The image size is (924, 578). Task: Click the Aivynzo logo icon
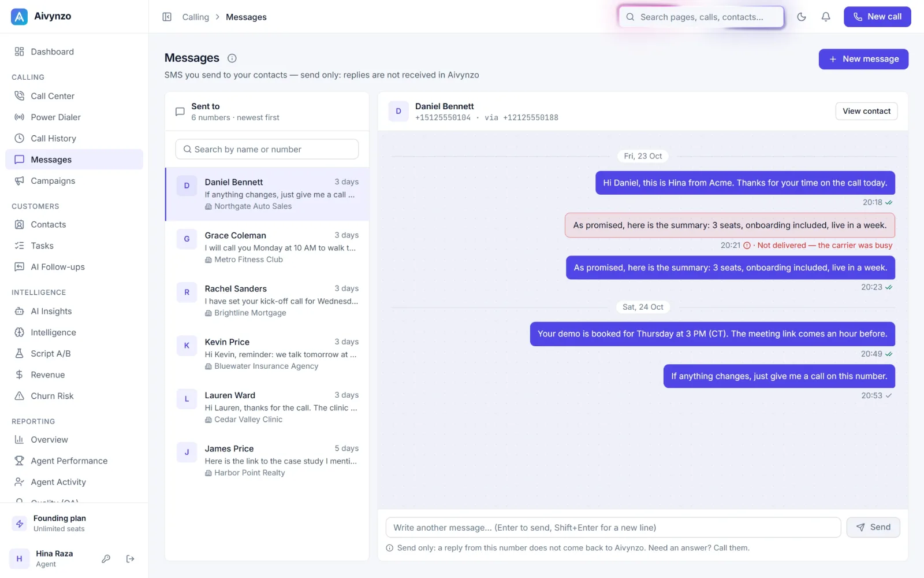point(19,17)
